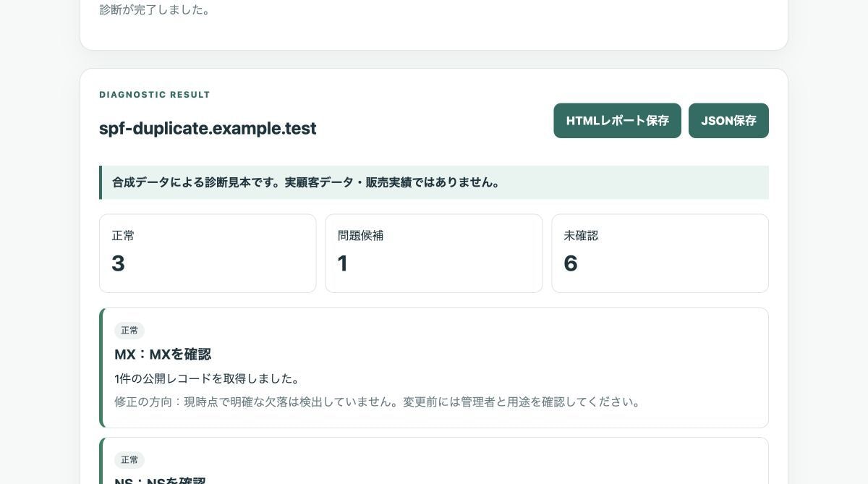Click the 正常 badge in the NS result card
This screenshot has width=868, height=484.
click(x=129, y=460)
